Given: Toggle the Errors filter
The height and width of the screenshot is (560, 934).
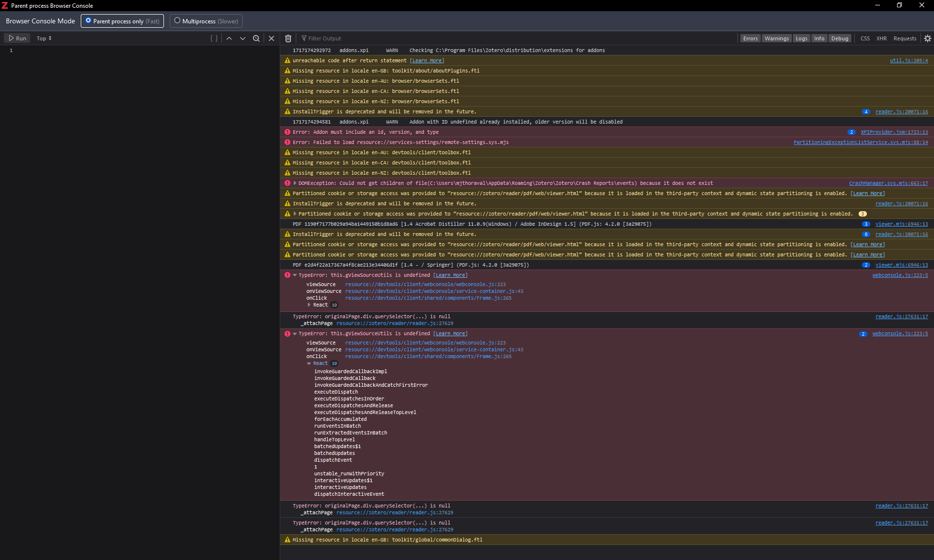Looking at the screenshot, I should (750, 38).
